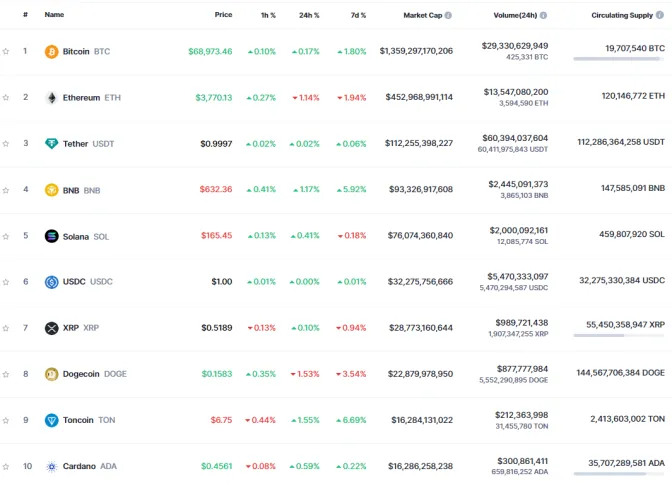This screenshot has height=483, width=672.
Task: Click the Solana logo icon
Action: (x=52, y=236)
